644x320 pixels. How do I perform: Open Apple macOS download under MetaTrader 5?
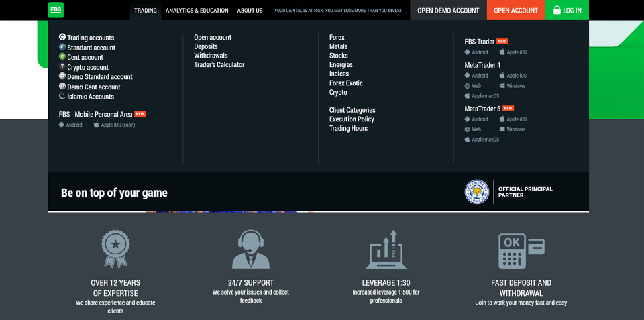(482, 140)
